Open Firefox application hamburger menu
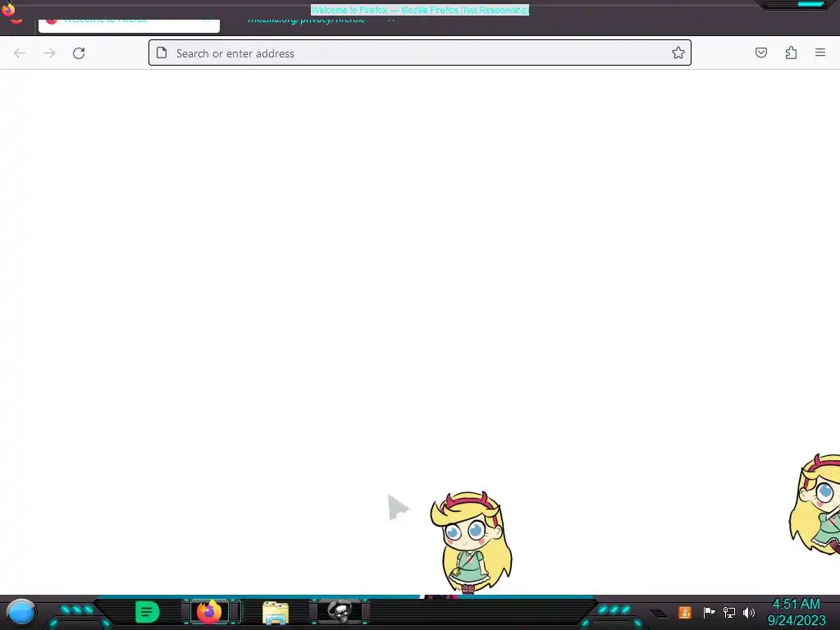Image resolution: width=840 pixels, height=630 pixels. pos(820,52)
